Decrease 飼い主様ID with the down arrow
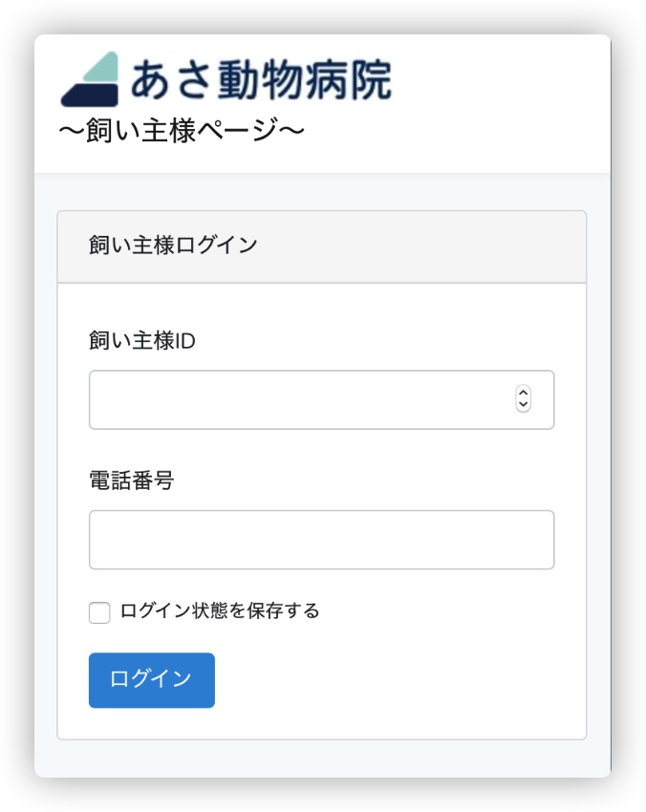646x812 pixels. [x=524, y=405]
